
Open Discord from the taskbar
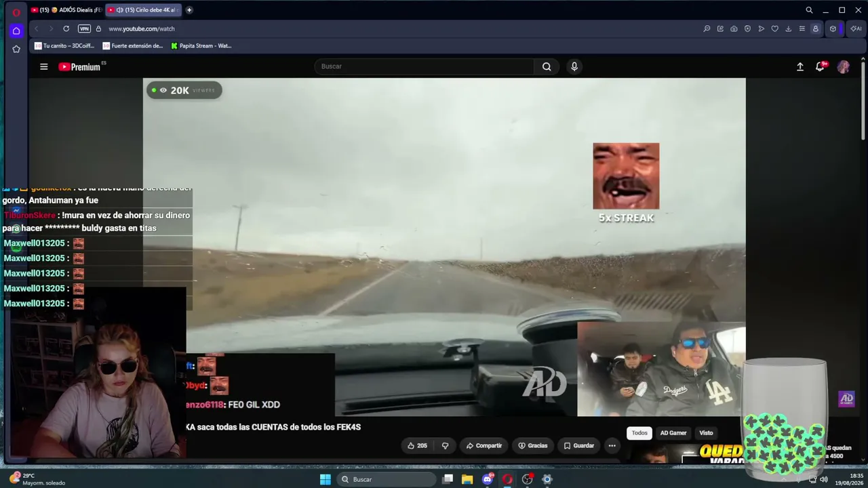point(488,479)
